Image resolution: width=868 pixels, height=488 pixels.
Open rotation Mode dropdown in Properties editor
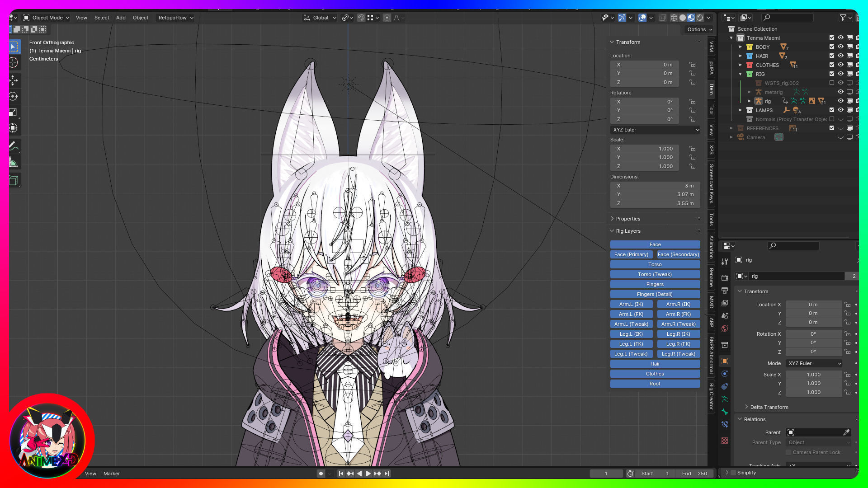pyautogui.click(x=814, y=363)
